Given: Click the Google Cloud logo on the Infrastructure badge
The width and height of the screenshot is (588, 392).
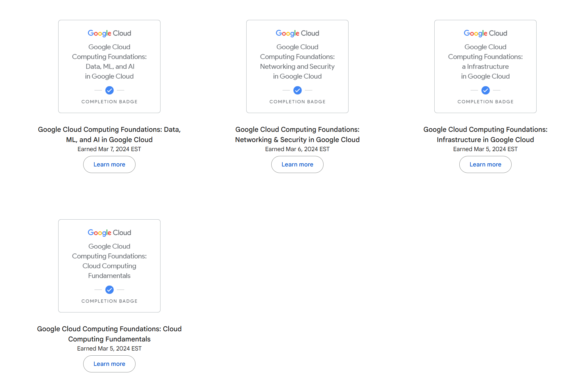Looking at the screenshot, I should (x=485, y=33).
